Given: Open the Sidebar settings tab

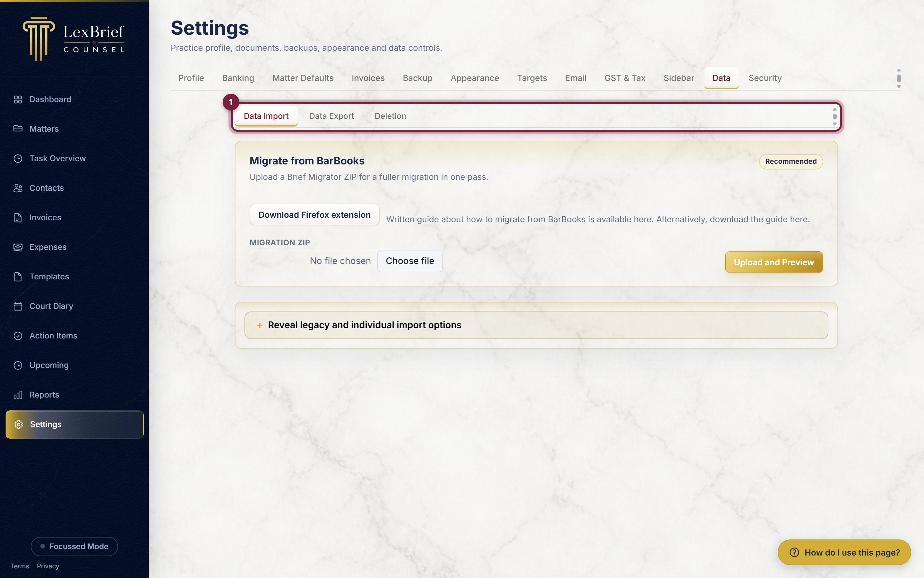Looking at the screenshot, I should 679,78.
